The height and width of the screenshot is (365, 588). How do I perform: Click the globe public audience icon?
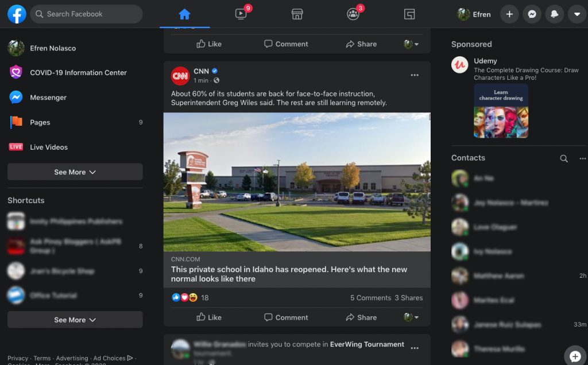click(x=216, y=80)
